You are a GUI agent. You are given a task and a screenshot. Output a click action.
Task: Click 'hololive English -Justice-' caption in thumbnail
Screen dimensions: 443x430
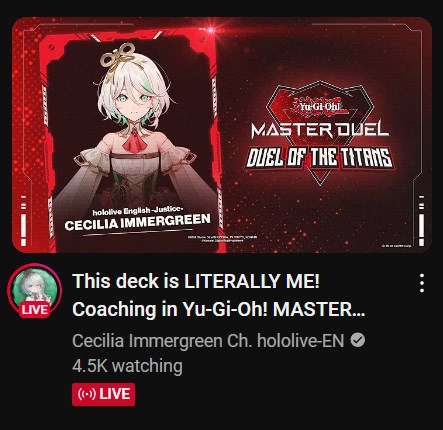(x=138, y=210)
